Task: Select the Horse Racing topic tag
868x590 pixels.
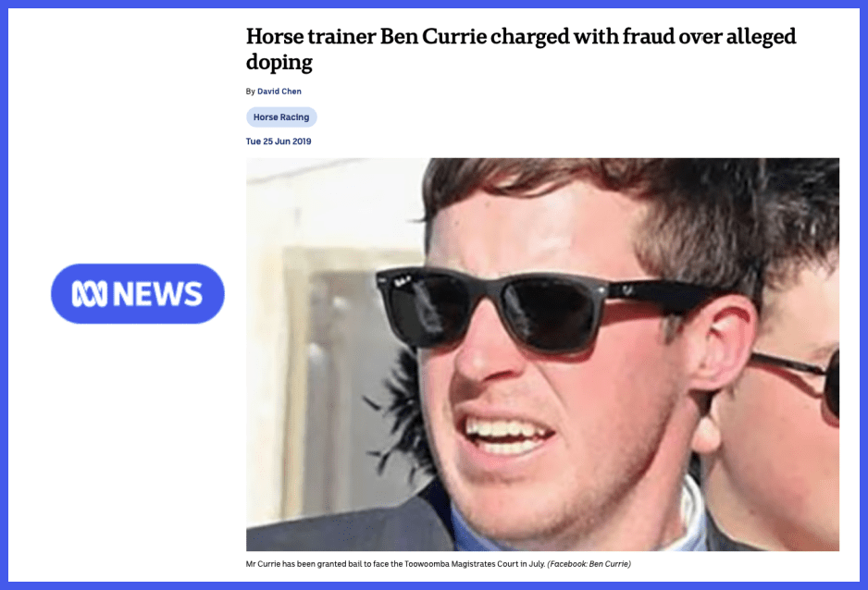Action: click(x=281, y=117)
